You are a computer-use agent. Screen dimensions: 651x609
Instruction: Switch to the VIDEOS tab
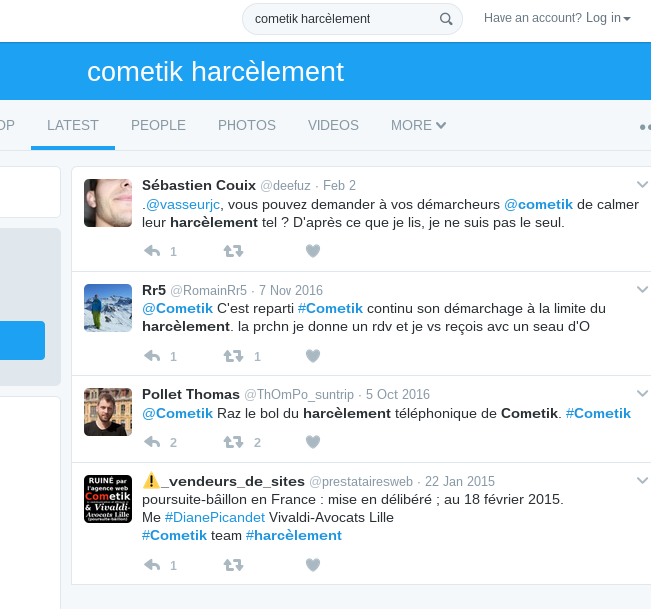pyautogui.click(x=333, y=125)
